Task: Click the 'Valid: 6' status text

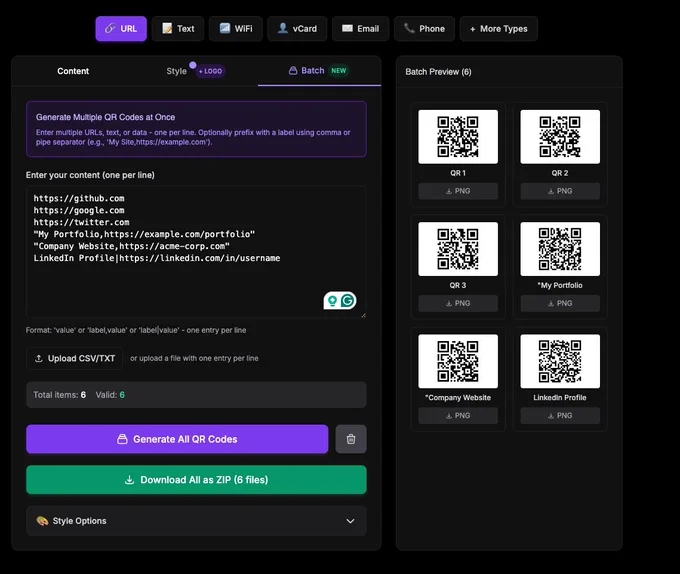Action: (x=110, y=395)
